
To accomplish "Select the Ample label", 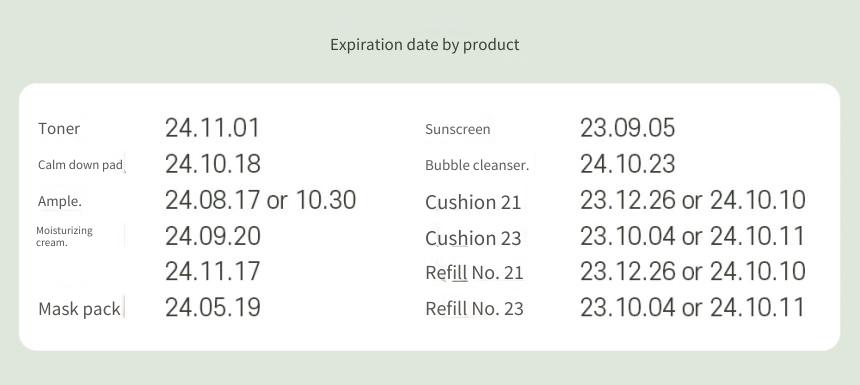I will click(60, 201).
